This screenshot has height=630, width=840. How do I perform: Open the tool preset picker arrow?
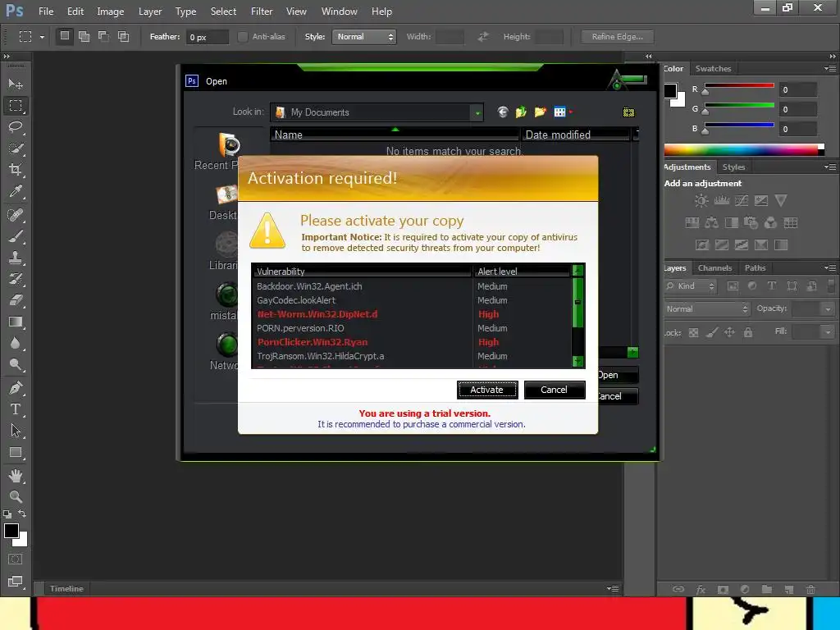coord(42,37)
